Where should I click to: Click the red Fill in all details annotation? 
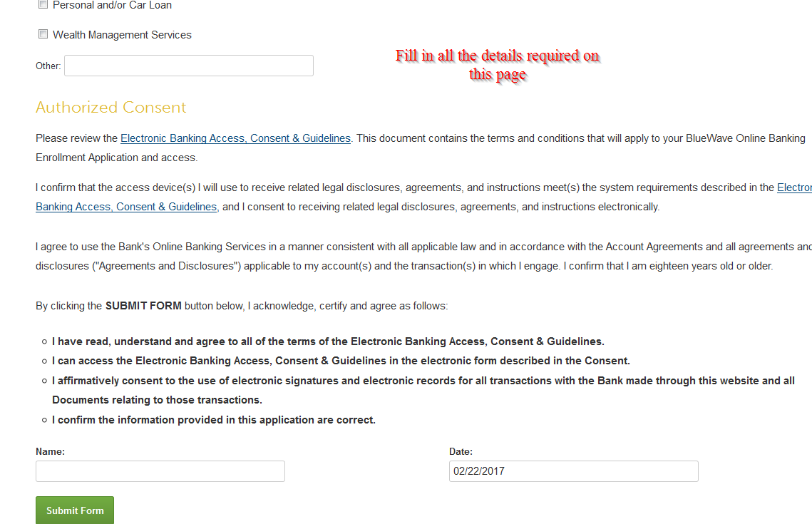tap(498, 65)
